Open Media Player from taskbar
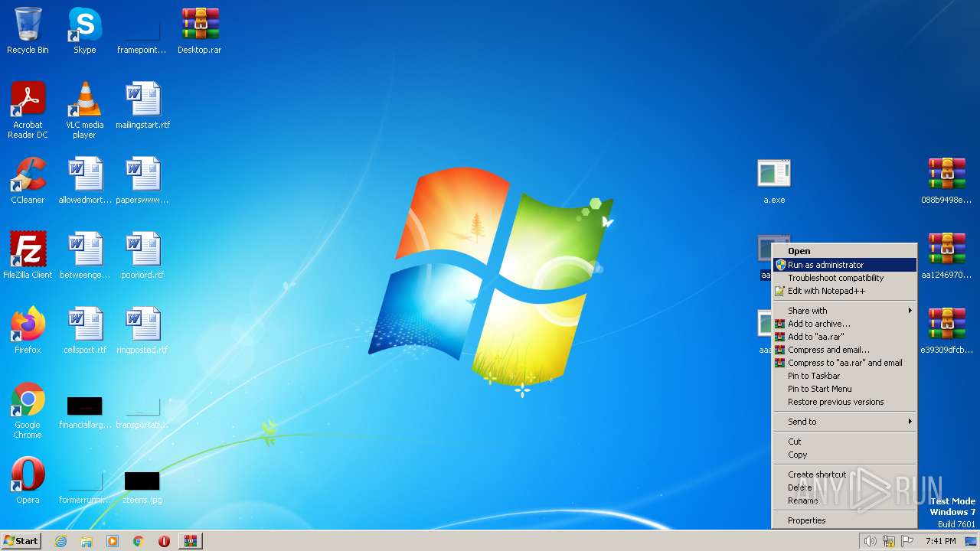 pyautogui.click(x=113, y=541)
